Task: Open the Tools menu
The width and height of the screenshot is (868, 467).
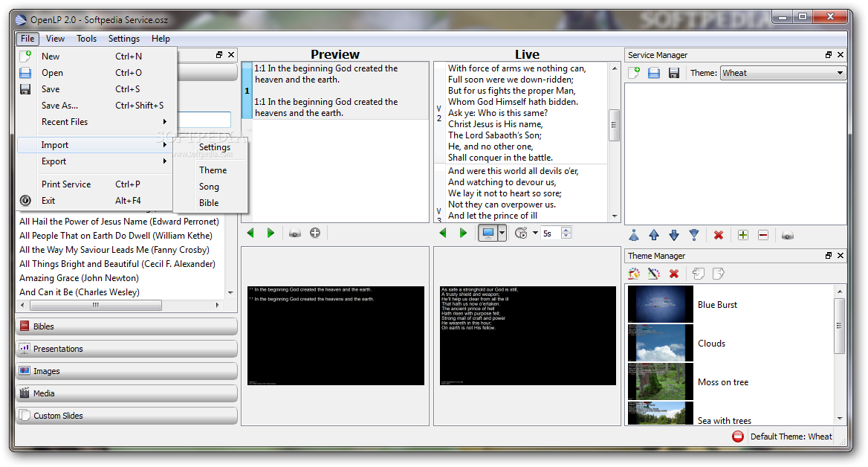Action: coord(86,39)
